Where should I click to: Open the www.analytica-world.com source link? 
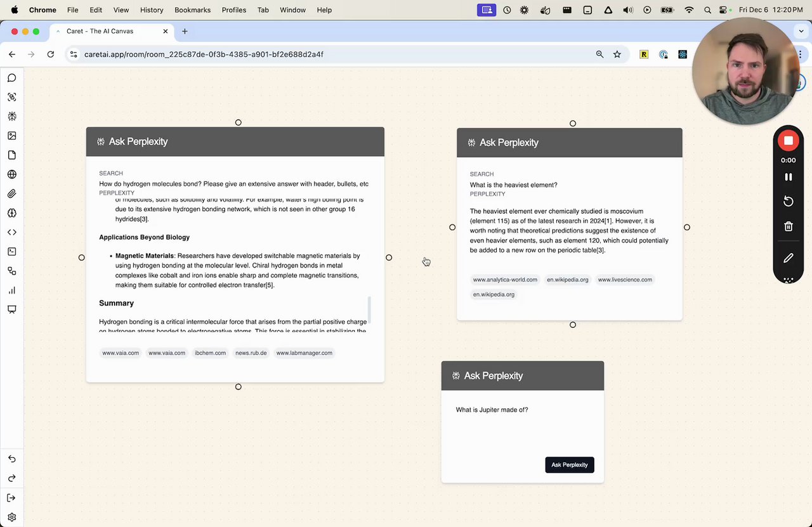(505, 280)
